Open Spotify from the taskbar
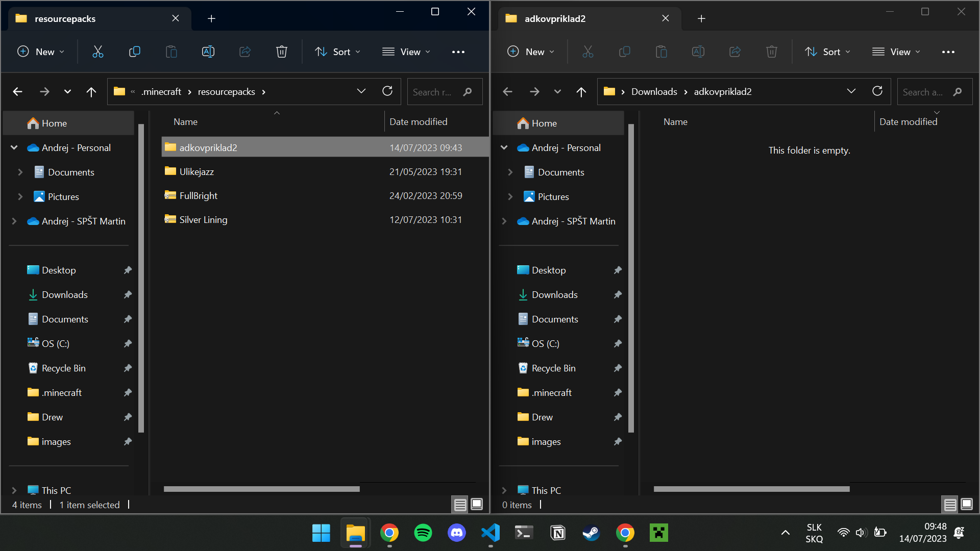 (x=423, y=533)
